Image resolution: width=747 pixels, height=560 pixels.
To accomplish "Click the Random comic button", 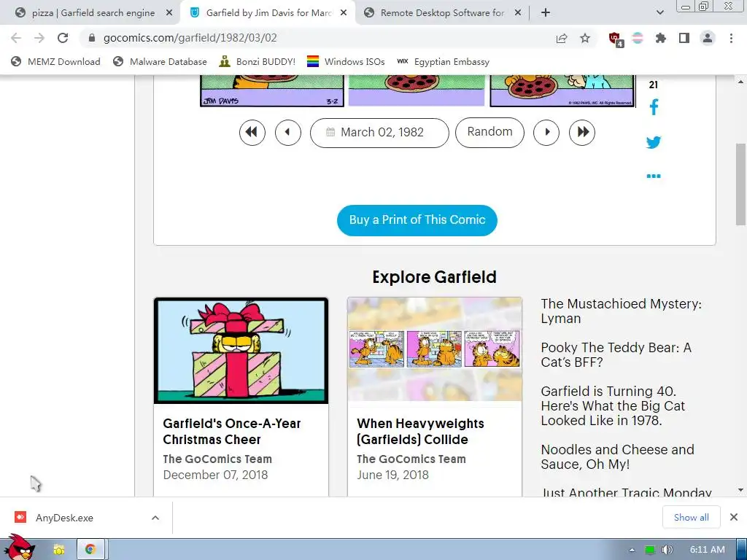I will click(489, 133).
